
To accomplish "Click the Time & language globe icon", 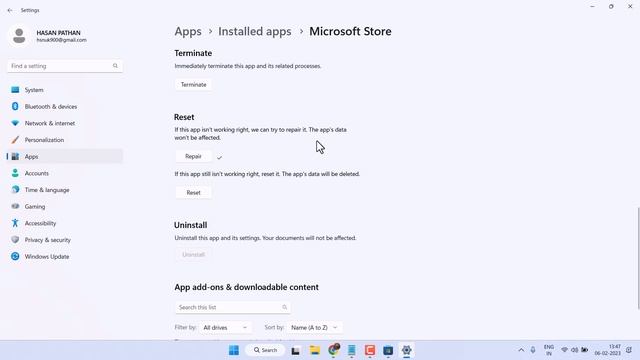I will (15, 190).
